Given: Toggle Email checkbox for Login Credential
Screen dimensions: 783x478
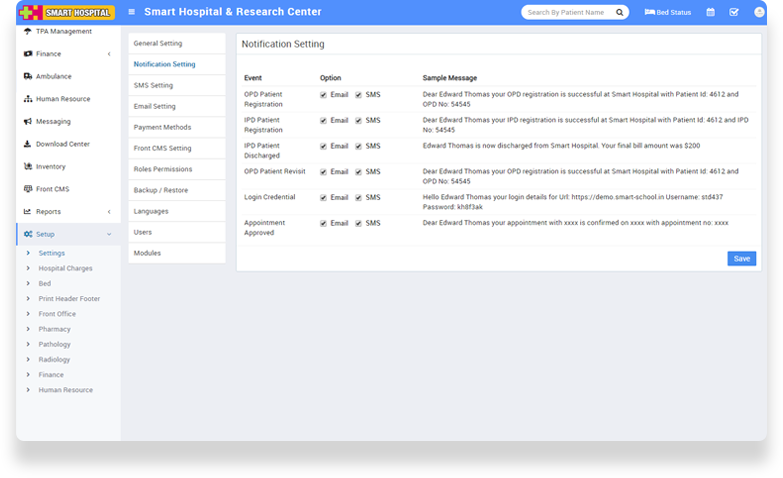Looking at the screenshot, I should (x=323, y=197).
